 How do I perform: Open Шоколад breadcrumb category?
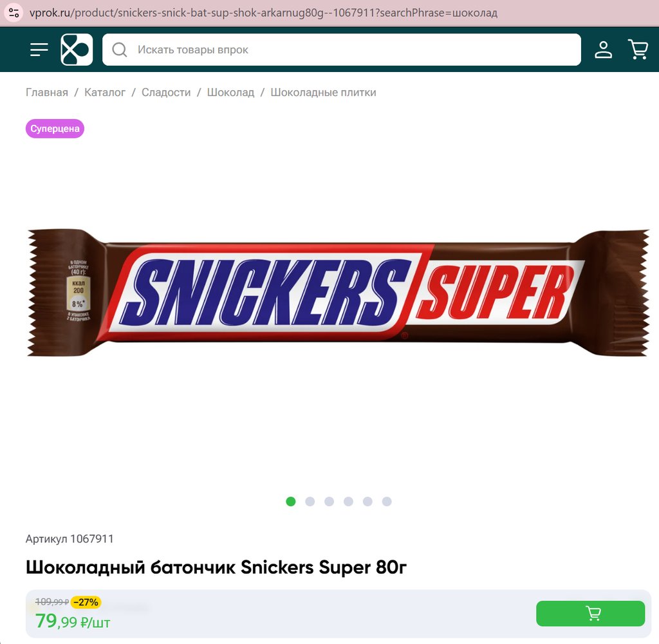pos(230,93)
